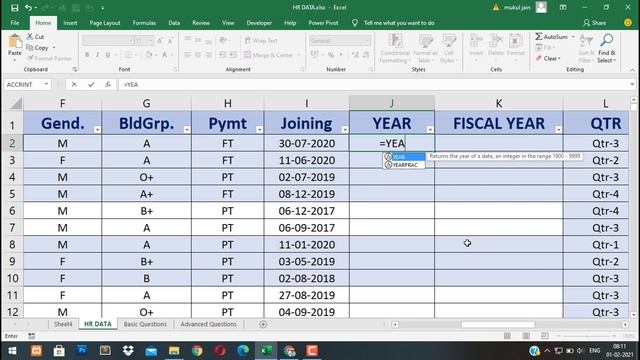Image resolution: width=640 pixels, height=360 pixels.
Task: Select YEARFRAC from the autocomplete list
Action: (x=404, y=165)
